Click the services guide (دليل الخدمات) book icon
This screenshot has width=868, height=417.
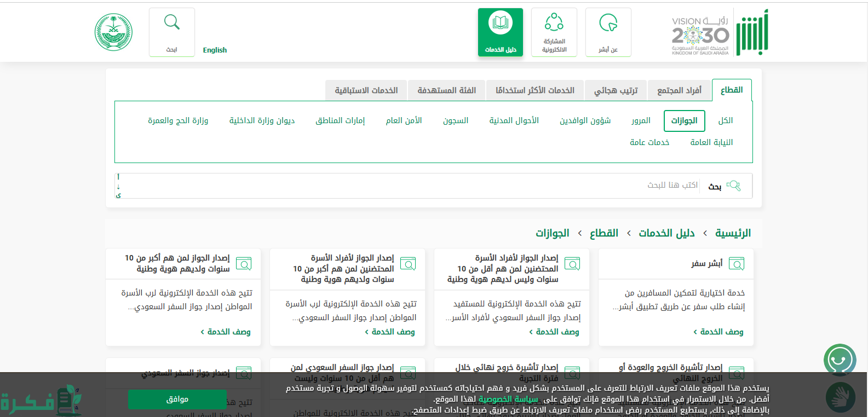coord(501,23)
